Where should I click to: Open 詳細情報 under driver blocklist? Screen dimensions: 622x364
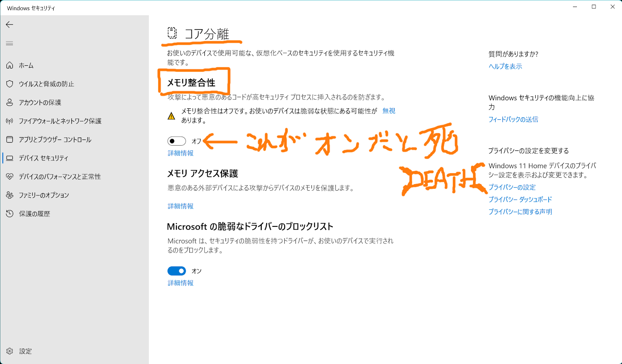(x=180, y=283)
